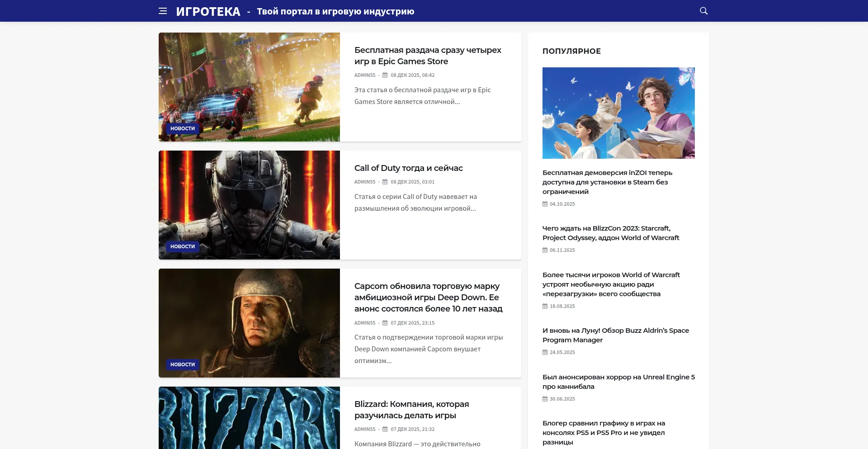The height and width of the screenshot is (449, 868).
Task: Click calendar icon next to 07 ДЕК 2025, 23:15
Action: pos(385,323)
